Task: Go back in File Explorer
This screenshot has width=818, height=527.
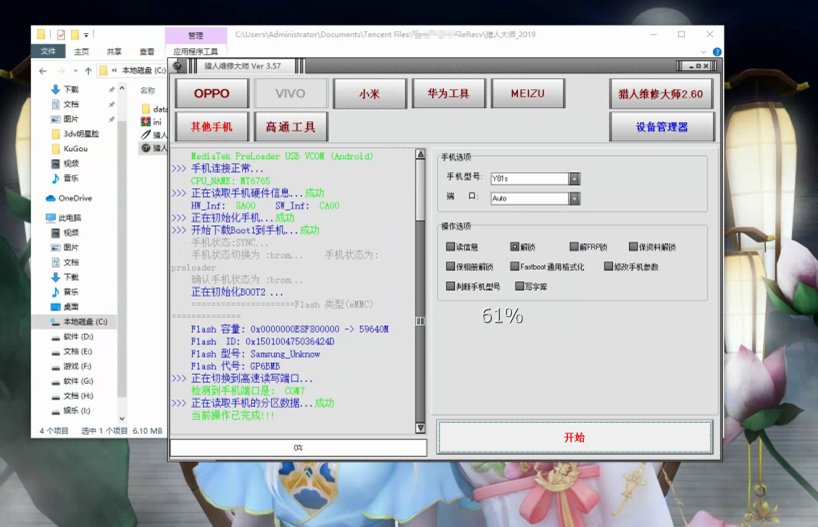Action: 43,71
